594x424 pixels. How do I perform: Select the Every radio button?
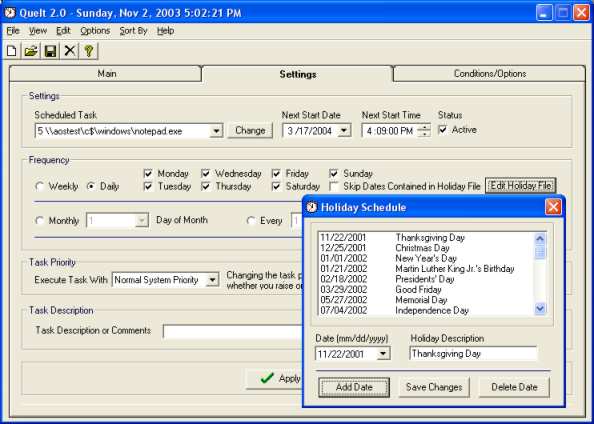(x=251, y=221)
